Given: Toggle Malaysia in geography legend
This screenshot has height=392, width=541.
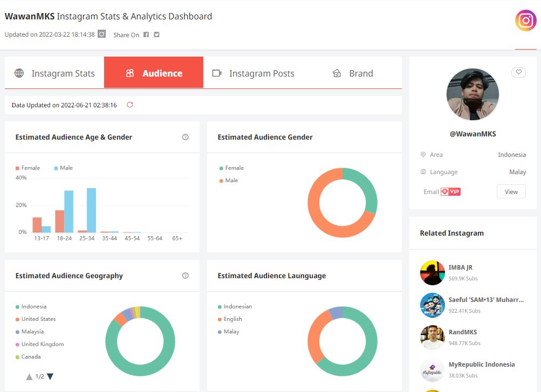Looking at the screenshot, I should (30, 332).
